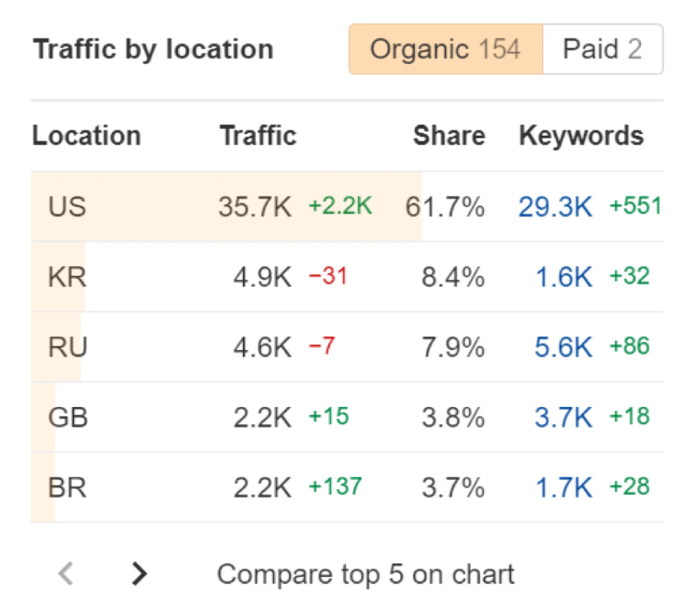Open the GB keywords count 3.7K
The height and width of the screenshot is (616, 689).
(x=563, y=418)
